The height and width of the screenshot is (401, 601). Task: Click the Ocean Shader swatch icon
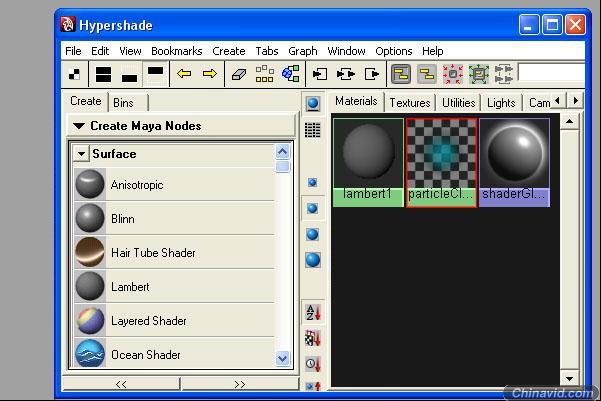tap(90, 353)
